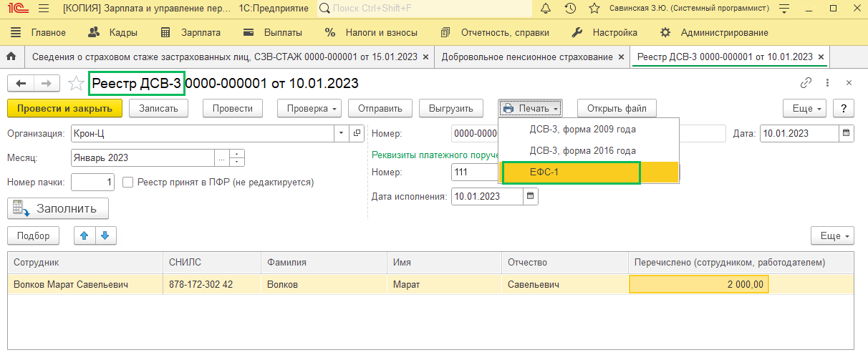This screenshot has height=355, width=868.
Task: Select ДСВ-3, форма 2009 года
Action: point(589,130)
